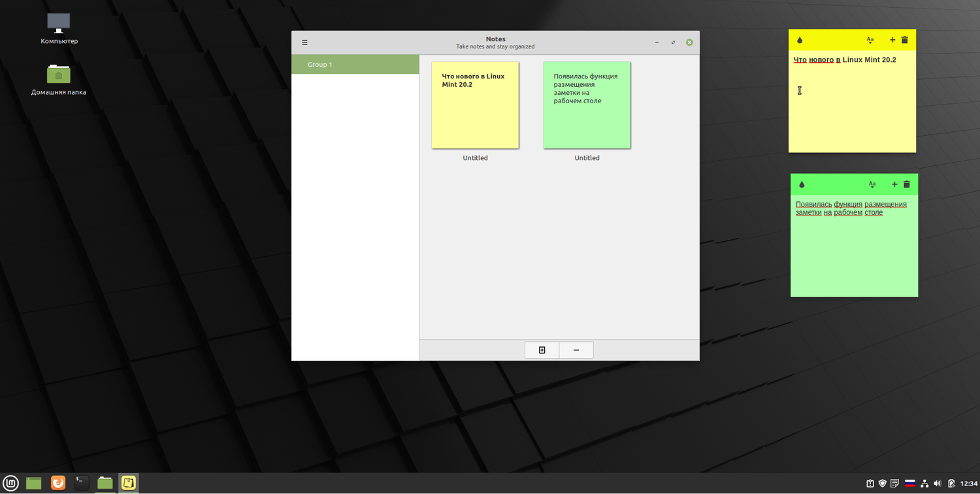Viewport: 980px width, 494px height.
Task: Select Group 1 in the Notes sidebar
Action: pyautogui.click(x=355, y=65)
